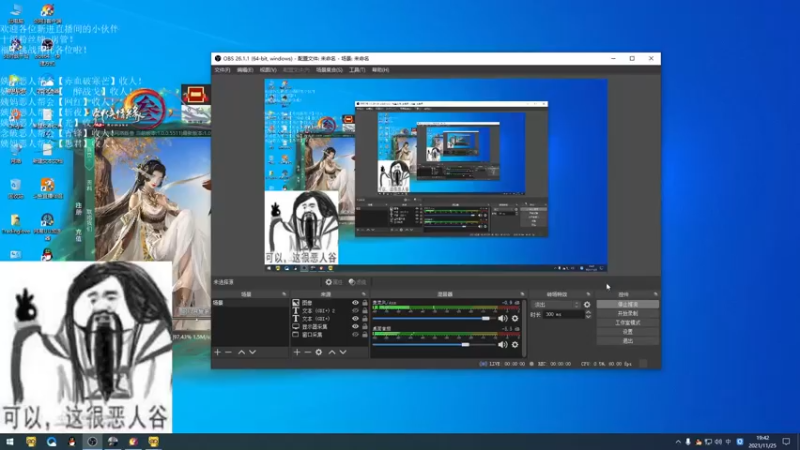Move scene down with arrow icon
This screenshot has height=450, width=800.
[x=253, y=352]
